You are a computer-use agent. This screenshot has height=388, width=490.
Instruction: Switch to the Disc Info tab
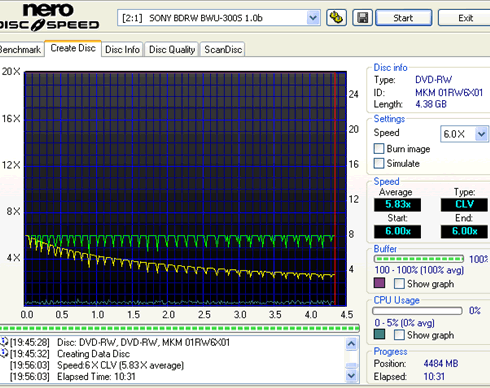click(122, 49)
